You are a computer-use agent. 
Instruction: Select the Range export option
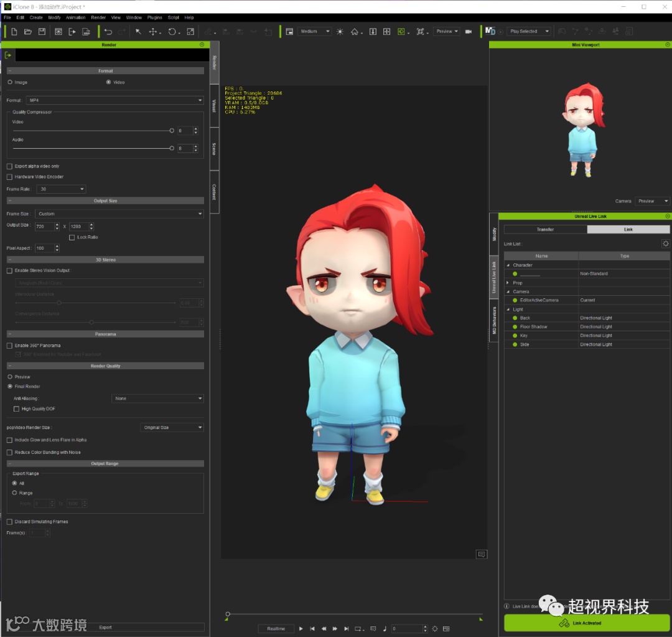coord(14,493)
